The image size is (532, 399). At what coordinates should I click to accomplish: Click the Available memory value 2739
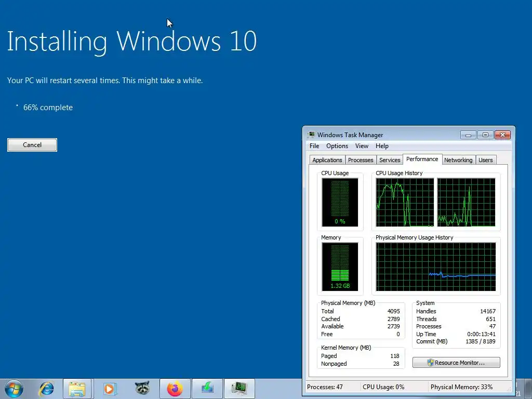pos(394,326)
